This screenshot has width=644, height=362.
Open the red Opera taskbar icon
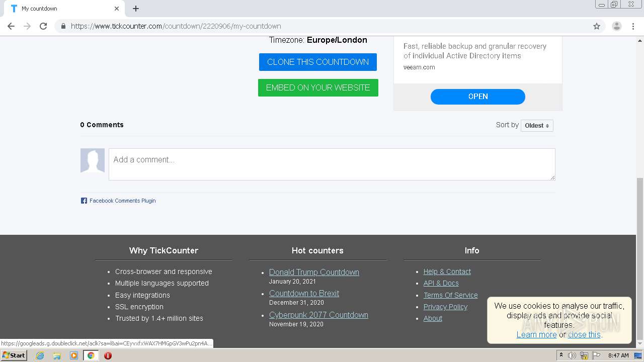coord(108,355)
